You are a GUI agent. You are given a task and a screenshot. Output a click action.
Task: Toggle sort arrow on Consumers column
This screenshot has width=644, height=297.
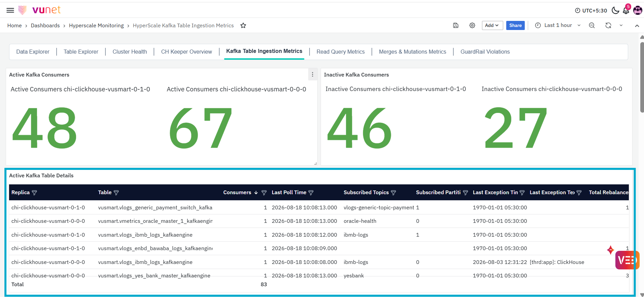[x=256, y=192]
